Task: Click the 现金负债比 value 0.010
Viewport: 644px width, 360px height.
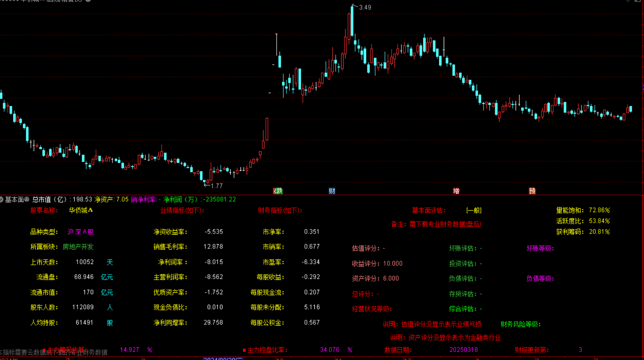Action: tap(215, 307)
